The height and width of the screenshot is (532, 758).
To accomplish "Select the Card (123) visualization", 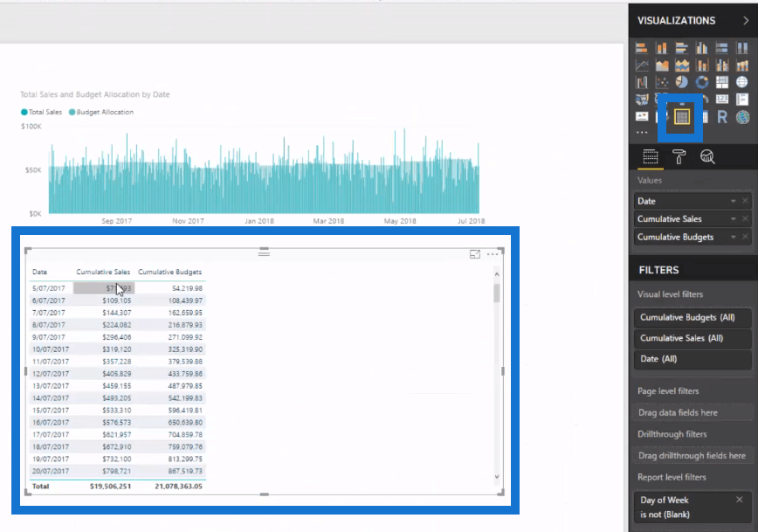I will pyautogui.click(x=721, y=99).
